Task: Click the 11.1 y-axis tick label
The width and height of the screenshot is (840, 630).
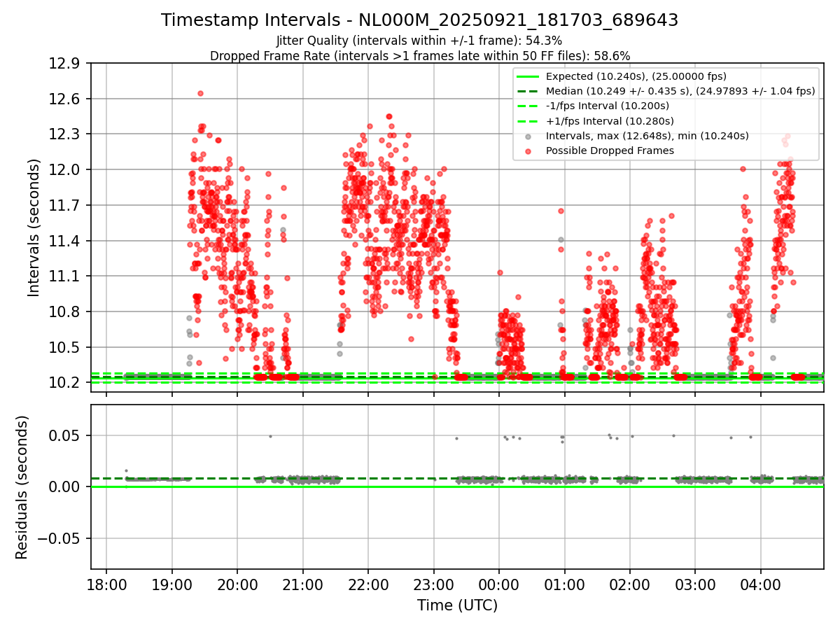Action: click(x=64, y=276)
